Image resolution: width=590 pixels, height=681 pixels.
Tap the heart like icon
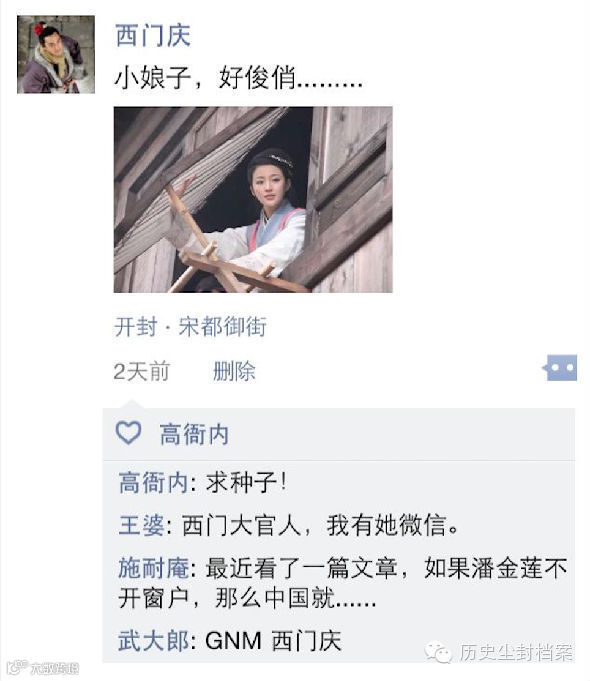[128, 433]
